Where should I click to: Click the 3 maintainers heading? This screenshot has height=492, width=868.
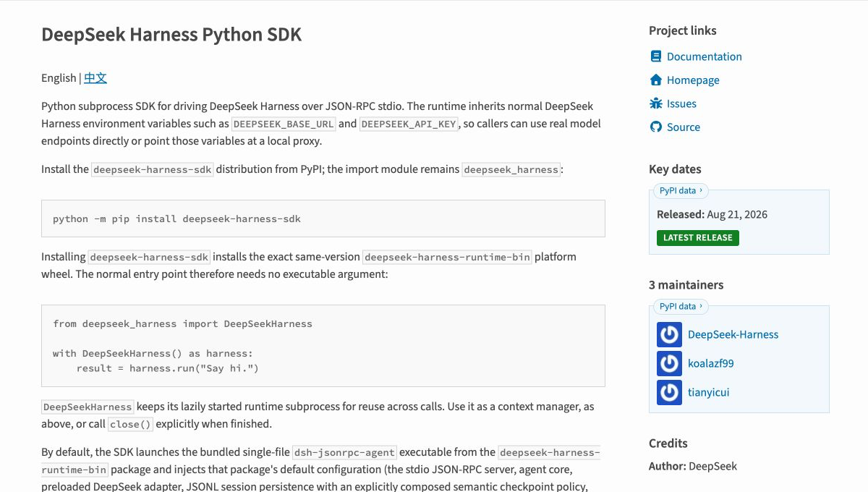point(686,285)
